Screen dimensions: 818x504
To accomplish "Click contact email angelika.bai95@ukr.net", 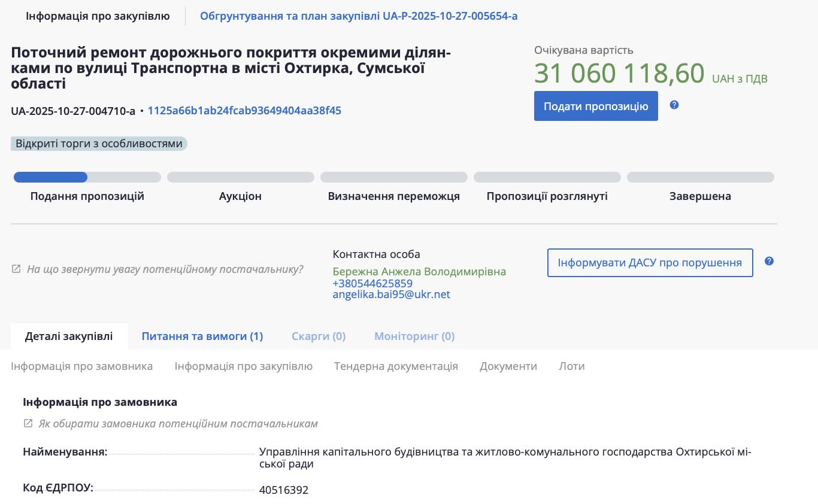I will 391,294.
